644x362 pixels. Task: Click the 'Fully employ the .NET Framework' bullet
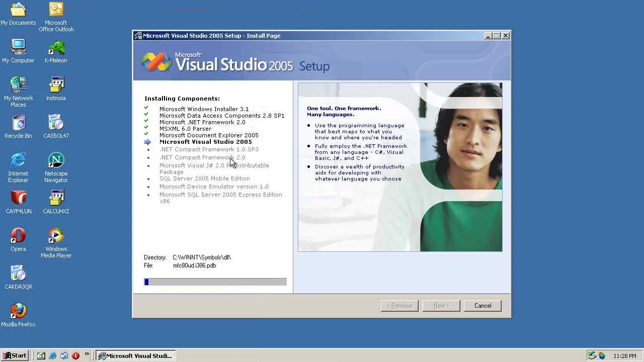[361, 152]
